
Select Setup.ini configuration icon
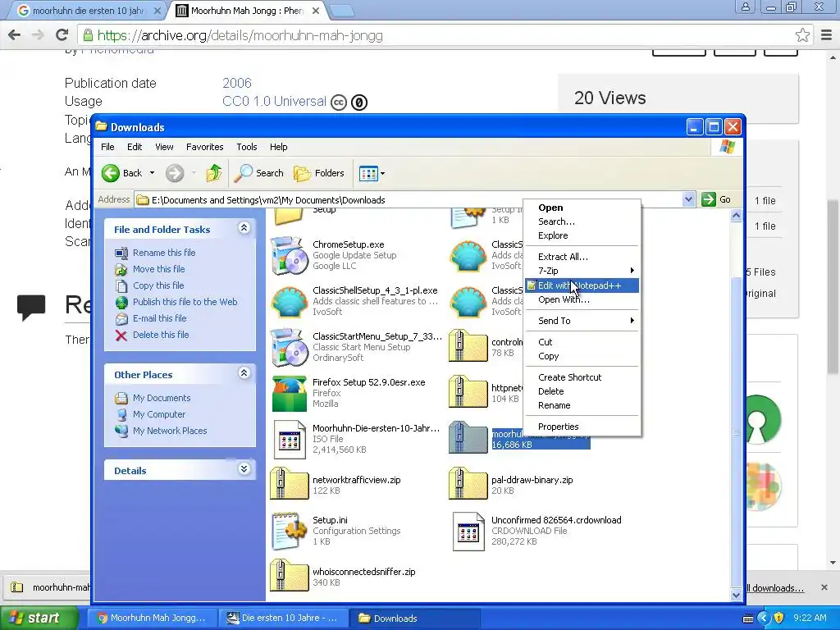(290, 531)
